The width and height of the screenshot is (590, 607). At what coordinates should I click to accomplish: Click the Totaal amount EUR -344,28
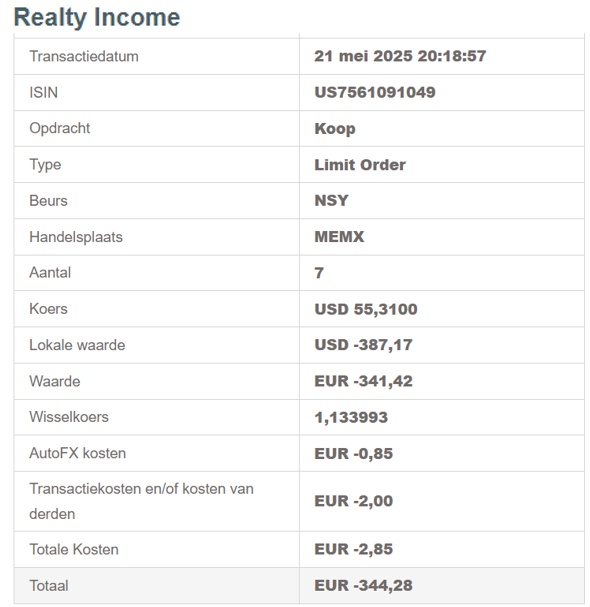pyautogui.click(x=363, y=586)
